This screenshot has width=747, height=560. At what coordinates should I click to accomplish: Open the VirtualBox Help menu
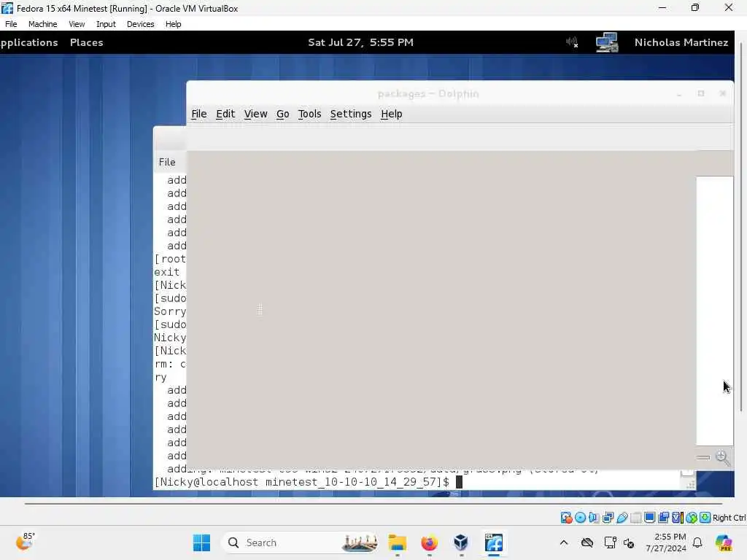(173, 24)
